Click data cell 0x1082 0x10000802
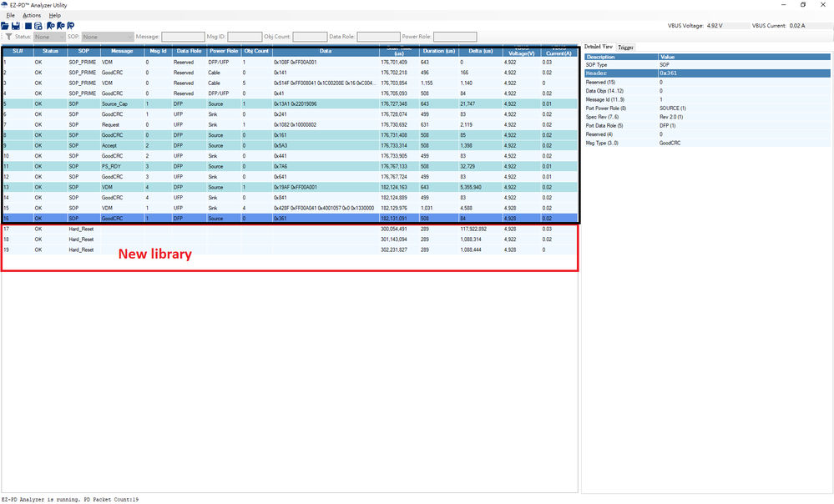This screenshot has width=834, height=504. pos(295,125)
